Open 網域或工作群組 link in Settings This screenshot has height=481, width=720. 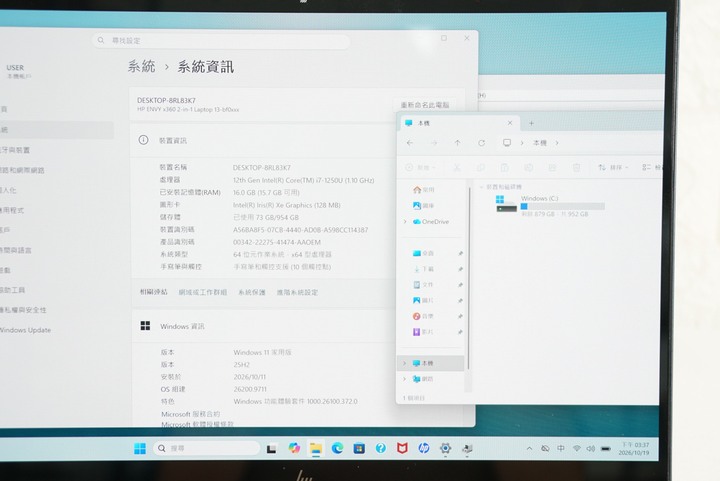click(202, 292)
